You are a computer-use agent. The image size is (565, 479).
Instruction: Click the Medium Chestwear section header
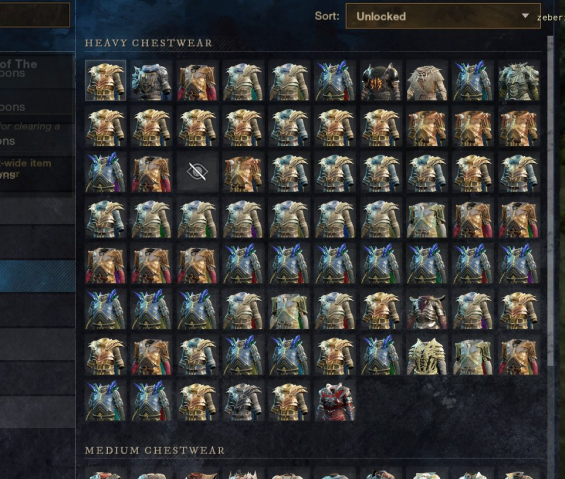pyautogui.click(x=155, y=451)
